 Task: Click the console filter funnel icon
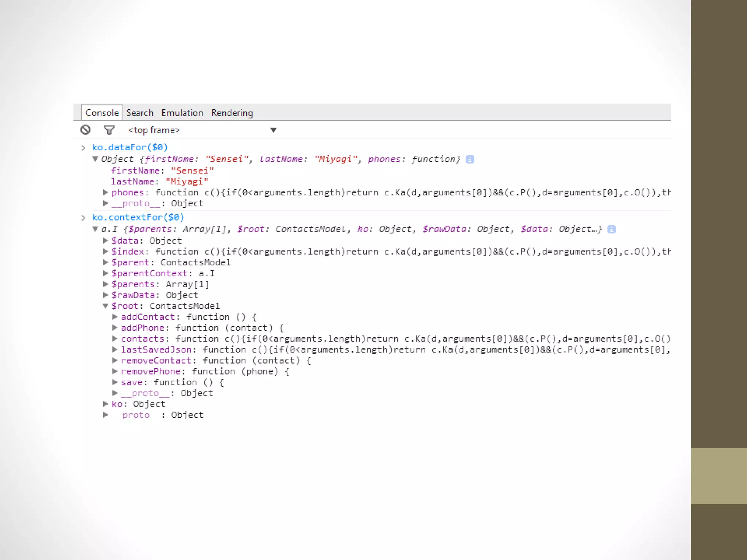click(x=109, y=130)
